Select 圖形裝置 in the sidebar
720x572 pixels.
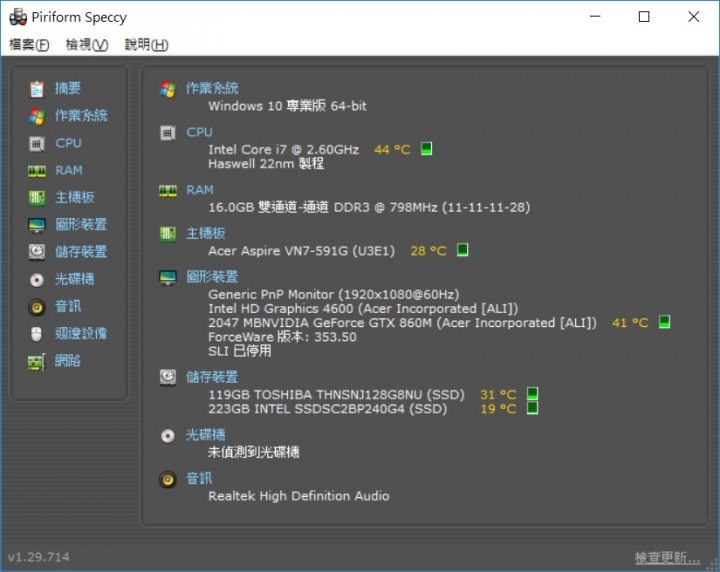tap(81, 224)
